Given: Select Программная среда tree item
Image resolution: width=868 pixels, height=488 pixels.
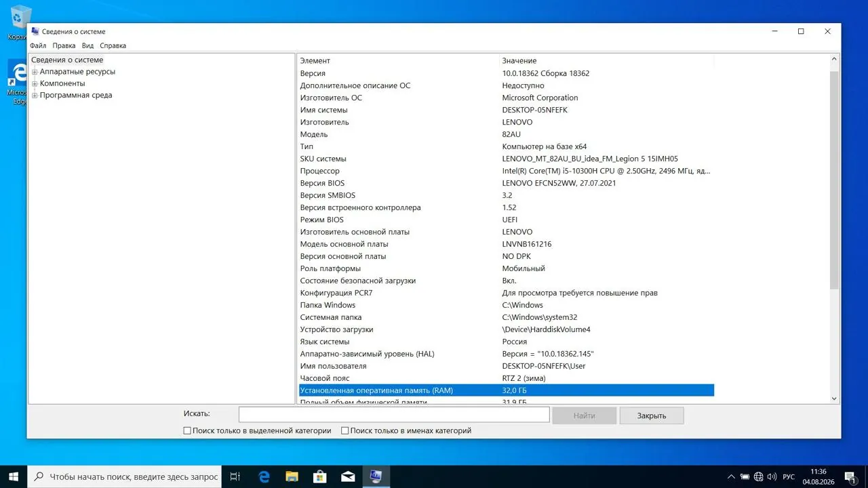Looking at the screenshot, I should pos(76,96).
